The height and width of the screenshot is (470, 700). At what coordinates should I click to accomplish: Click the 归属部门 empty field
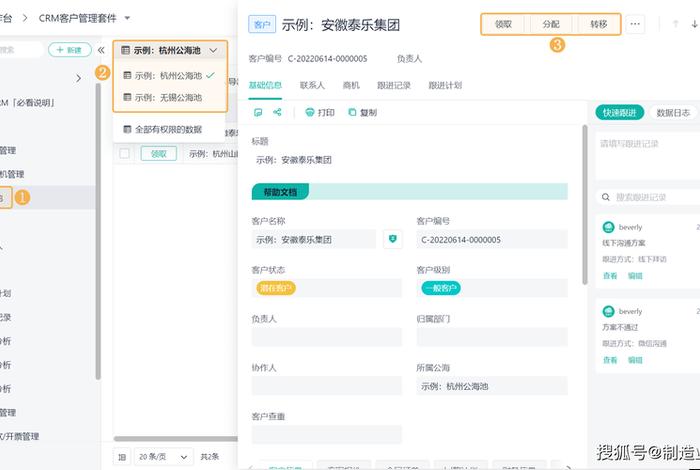click(492, 337)
